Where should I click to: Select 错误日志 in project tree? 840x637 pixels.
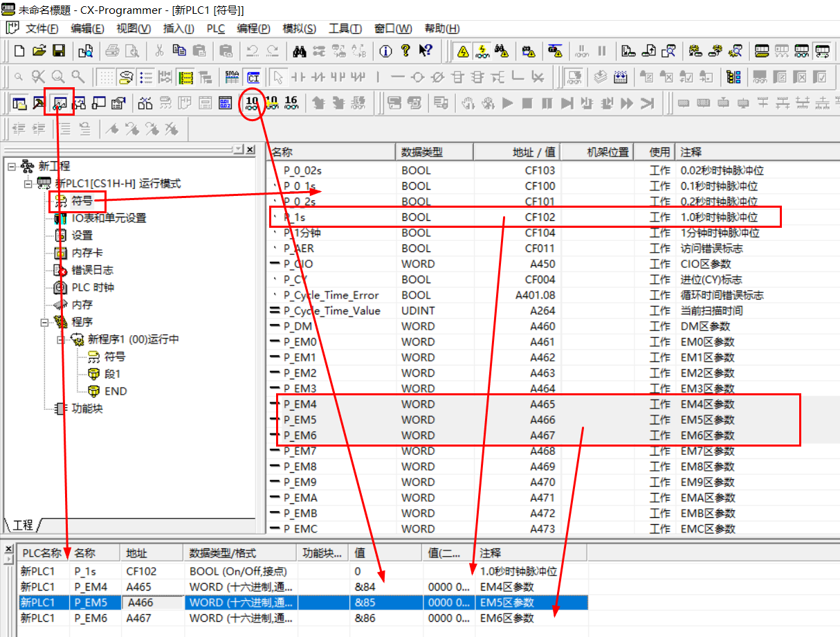coord(92,270)
